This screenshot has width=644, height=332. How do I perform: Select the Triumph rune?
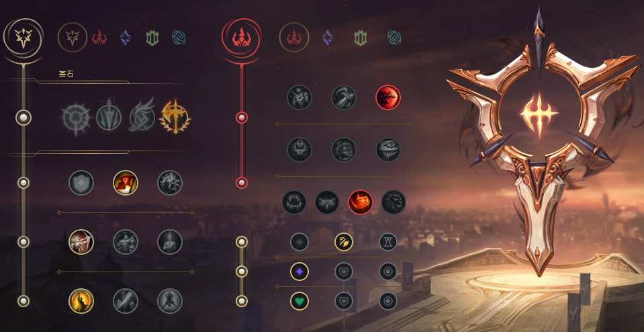click(126, 183)
